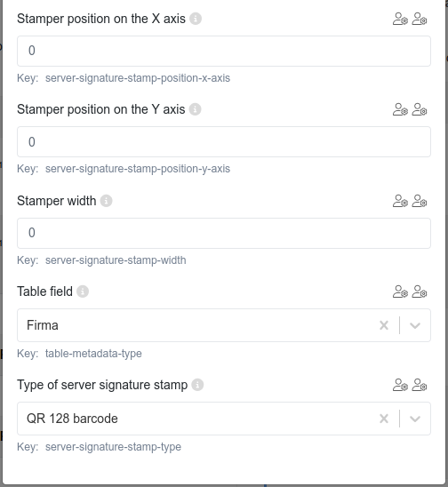Click info icon for Type of server signature stamp
The height and width of the screenshot is (487, 448).
click(197, 385)
